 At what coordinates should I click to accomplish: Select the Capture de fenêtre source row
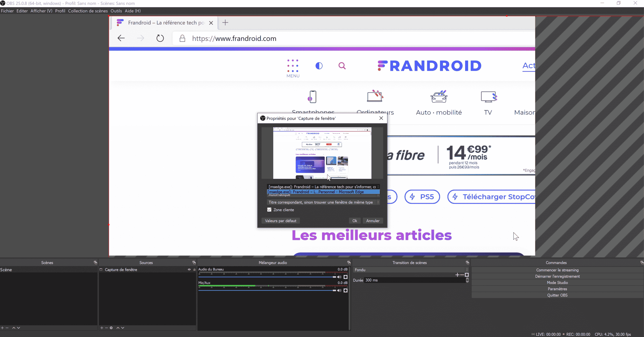click(x=147, y=270)
